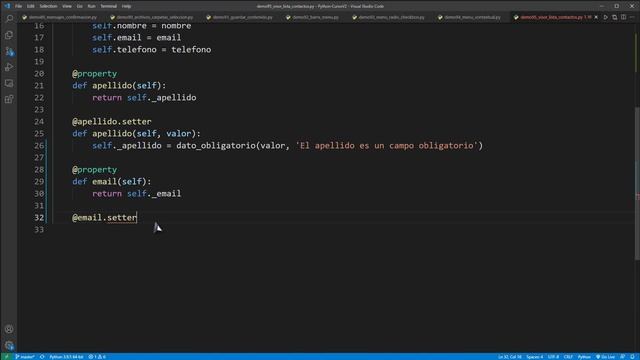Image resolution: width=640 pixels, height=360 pixels.
Task: Switch to demo02 barra menu tab
Action: click(x=315, y=17)
